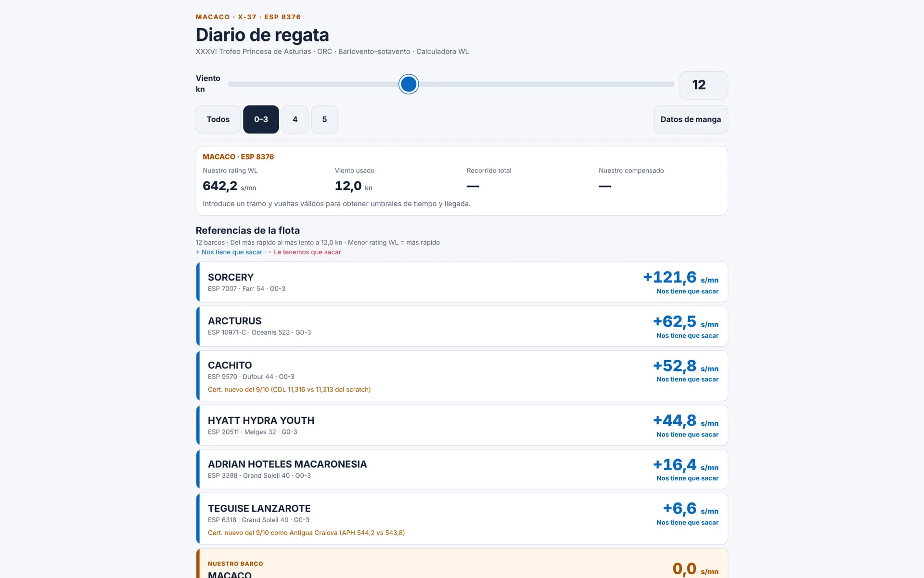
Task: Open ADRIAN HOTELES MACARONESIA entry
Action: 462,469
